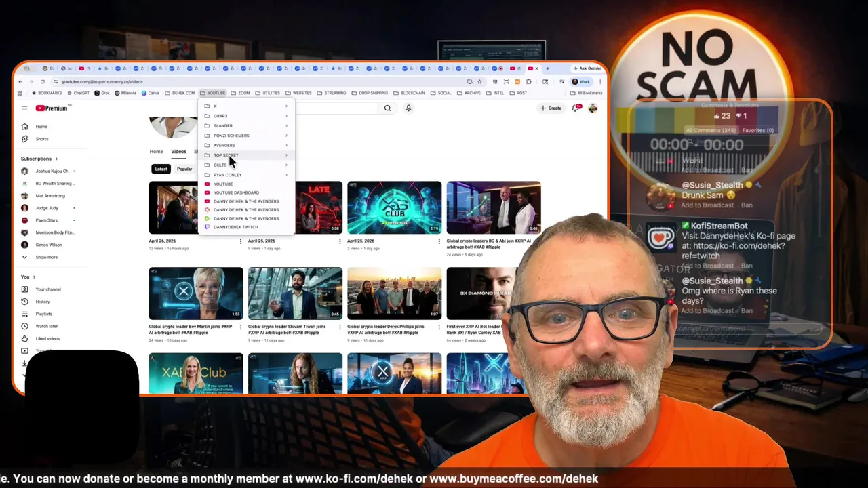Image resolution: width=868 pixels, height=488 pixels.
Task: Select DANNYDEHEK TWITCH bookmark entry
Action: pos(247,227)
